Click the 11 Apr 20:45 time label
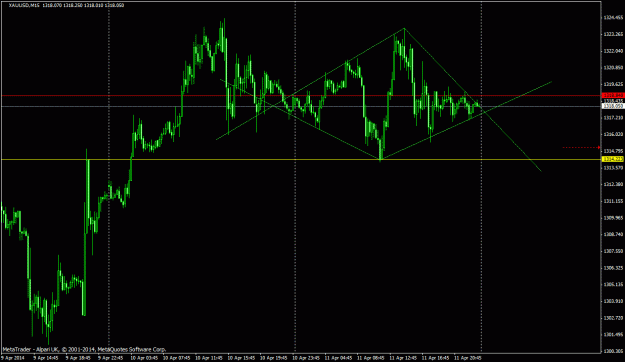The image size is (625, 362). [468, 358]
